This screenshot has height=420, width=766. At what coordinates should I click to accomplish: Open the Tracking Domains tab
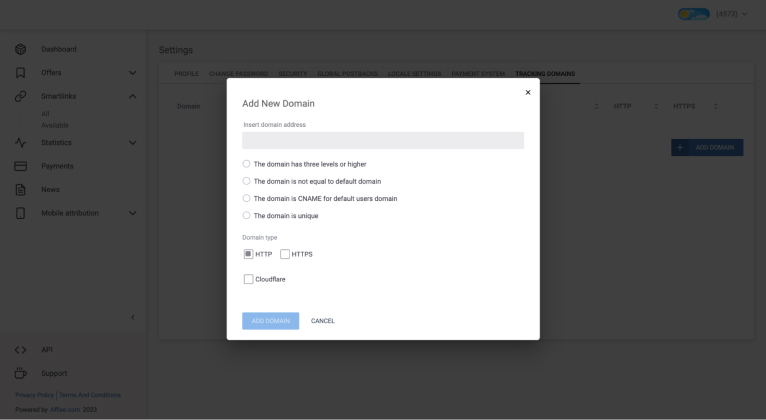pyautogui.click(x=545, y=74)
